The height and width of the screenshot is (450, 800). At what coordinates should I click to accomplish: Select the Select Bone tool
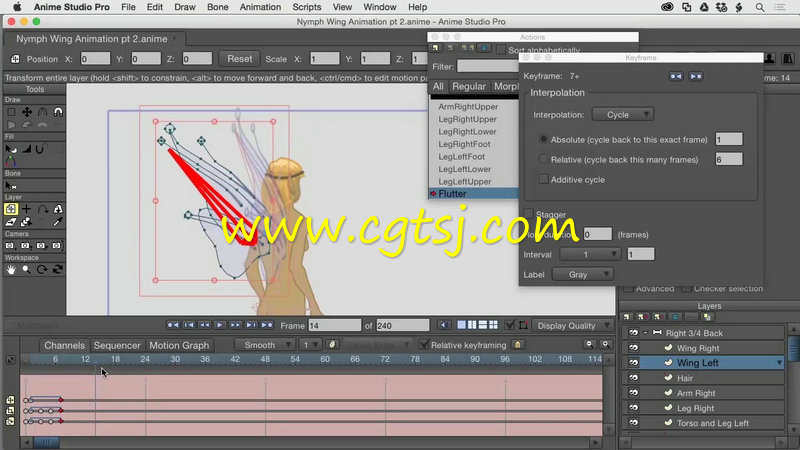tap(11, 186)
